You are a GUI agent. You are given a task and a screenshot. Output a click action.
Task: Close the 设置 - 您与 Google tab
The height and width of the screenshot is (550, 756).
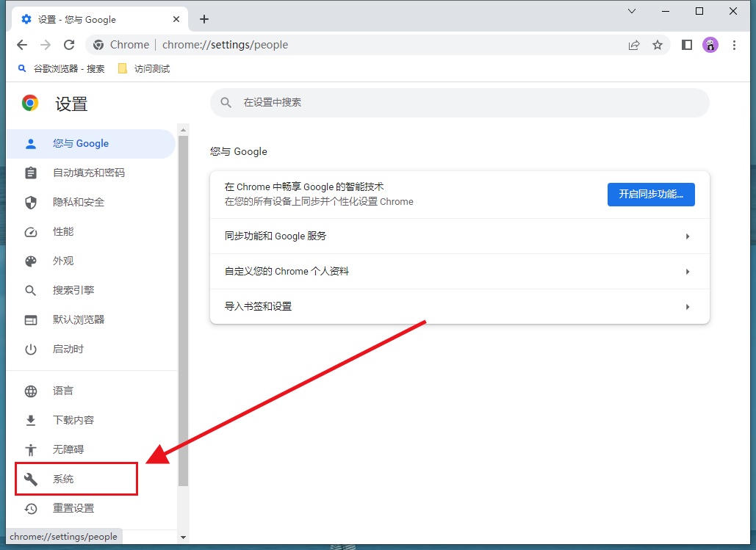tap(176, 19)
